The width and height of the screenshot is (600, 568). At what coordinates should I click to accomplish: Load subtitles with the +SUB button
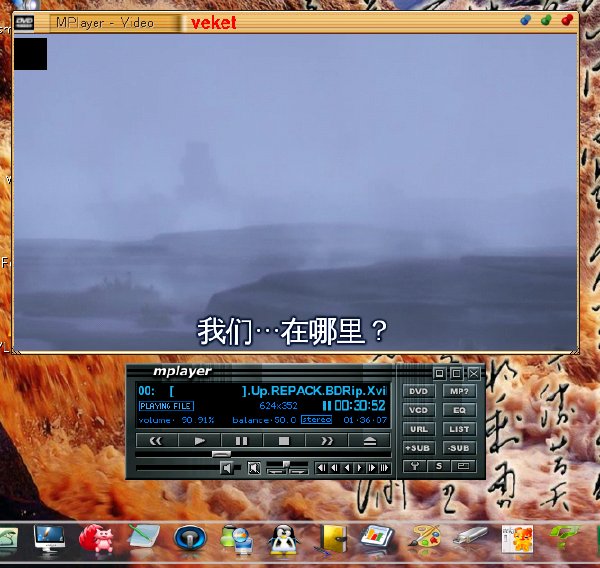tap(419, 447)
